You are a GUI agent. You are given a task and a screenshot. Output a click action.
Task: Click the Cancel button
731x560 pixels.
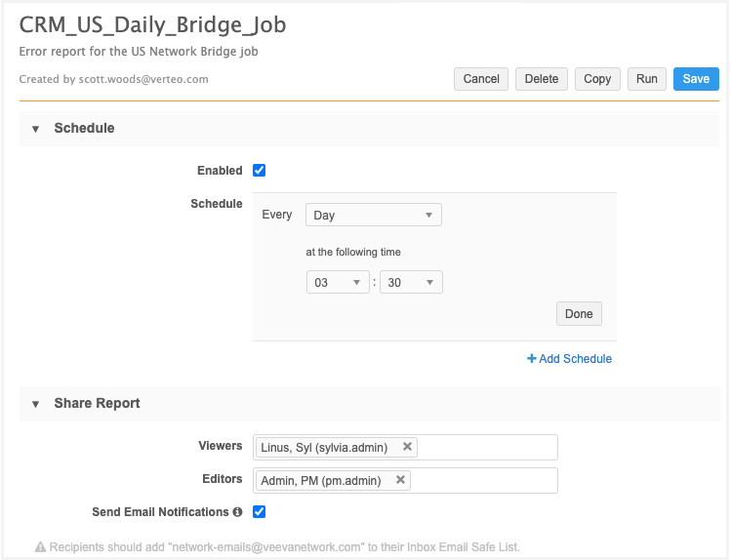(481, 79)
